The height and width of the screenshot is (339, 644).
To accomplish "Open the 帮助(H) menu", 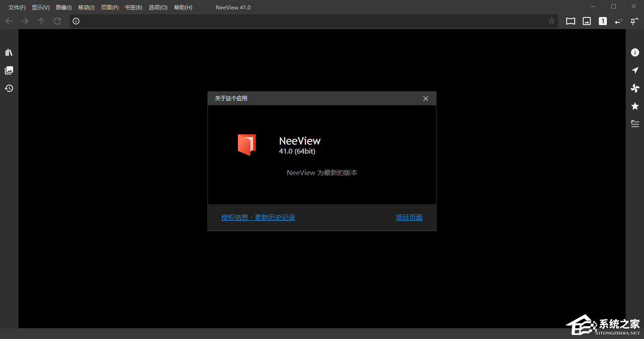I will [x=183, y=8].
